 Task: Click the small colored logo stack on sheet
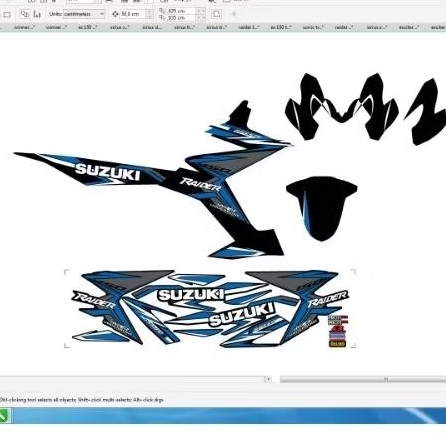tap(338, 331)
